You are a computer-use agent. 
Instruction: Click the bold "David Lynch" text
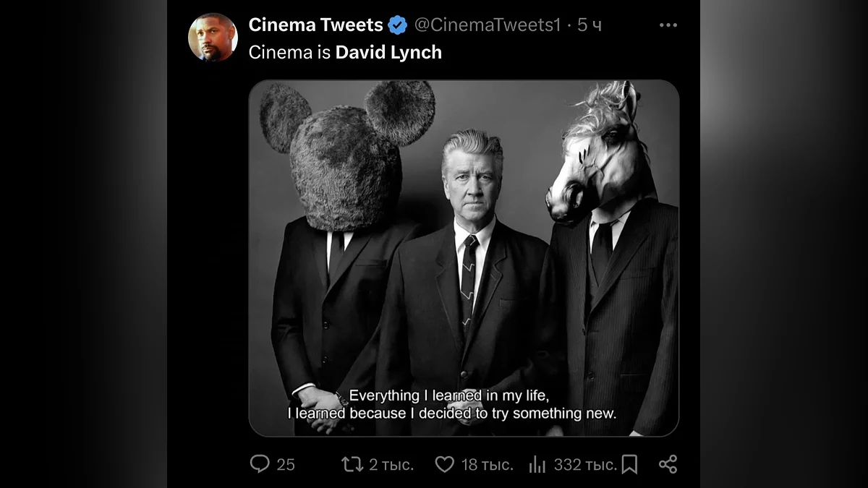point(388,53)
